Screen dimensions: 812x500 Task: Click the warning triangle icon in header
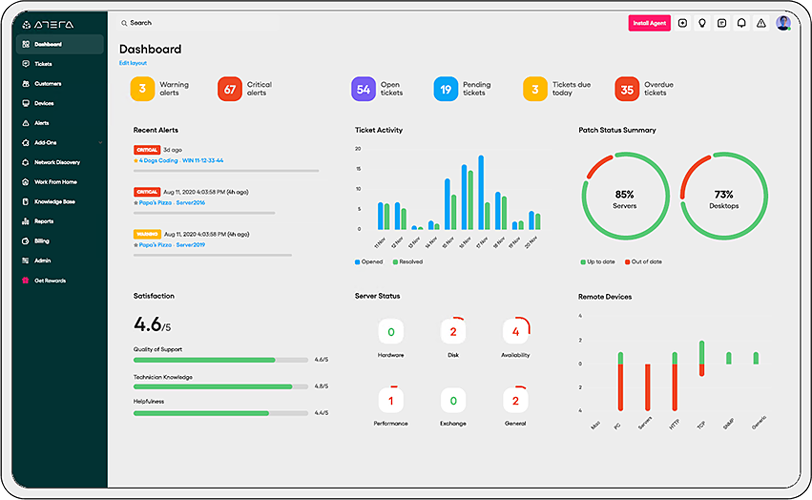(761, 23)
